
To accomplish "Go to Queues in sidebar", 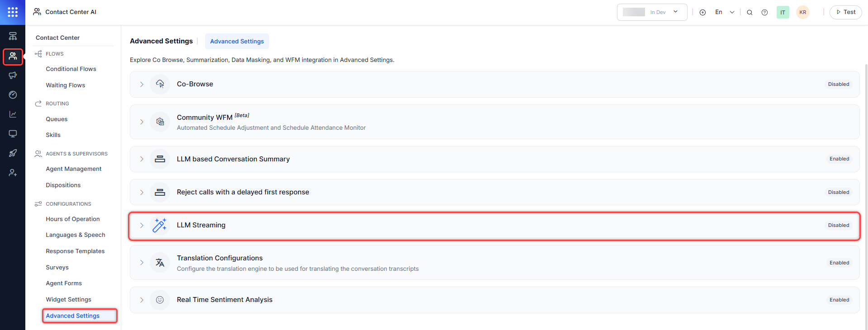I will (57, 119).
